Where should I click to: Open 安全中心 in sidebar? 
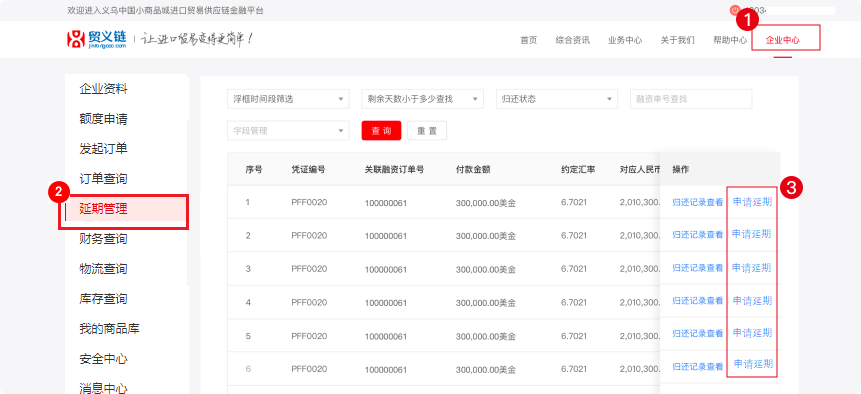103,359
